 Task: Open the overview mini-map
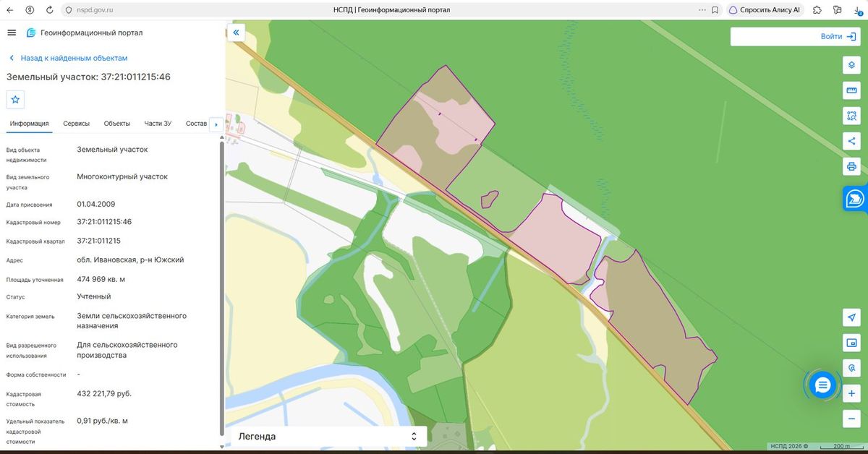click(852, 343)
